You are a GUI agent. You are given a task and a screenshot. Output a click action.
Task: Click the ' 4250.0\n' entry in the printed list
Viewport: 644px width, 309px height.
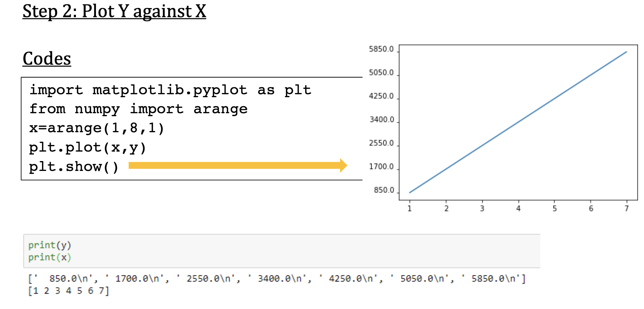pyautogui.click(x=348, y=279)
